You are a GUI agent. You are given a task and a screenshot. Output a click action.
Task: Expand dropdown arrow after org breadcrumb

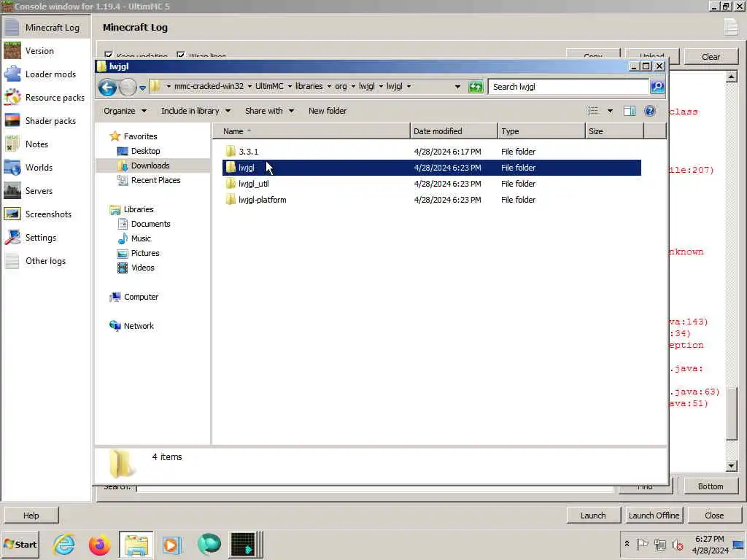coord(353,87)
